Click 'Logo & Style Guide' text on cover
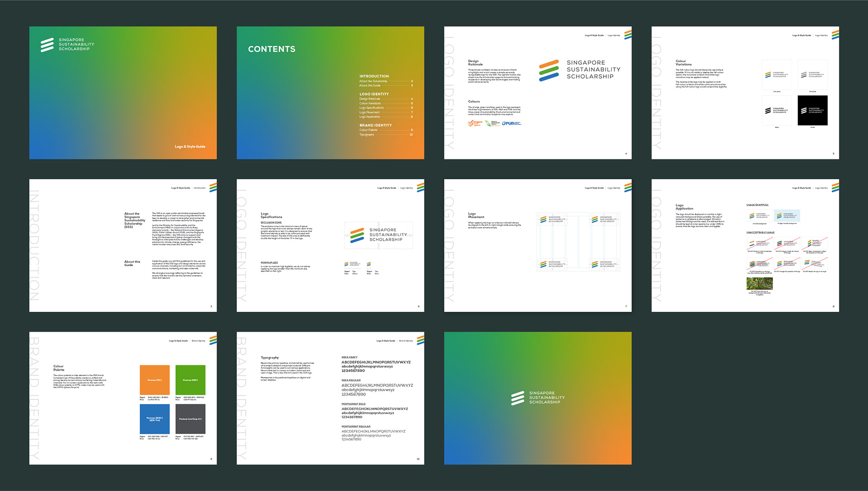The image size is (868, 491). click(x=190, y=147)
